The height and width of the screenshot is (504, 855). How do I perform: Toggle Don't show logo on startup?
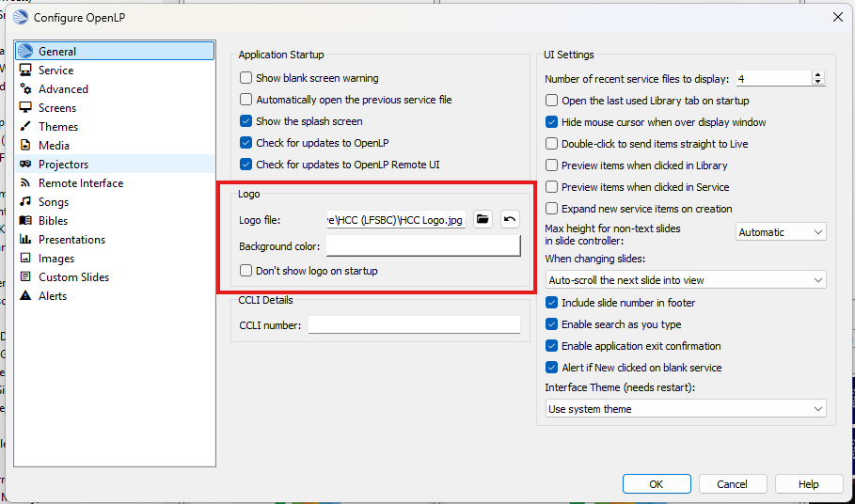tap(246, 271)
